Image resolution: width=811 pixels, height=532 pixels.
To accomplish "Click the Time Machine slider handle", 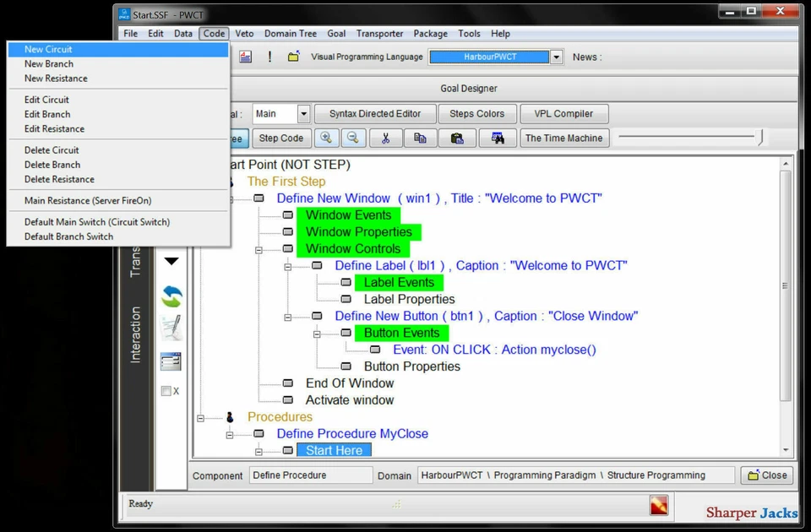I will [x=759, y=136].
